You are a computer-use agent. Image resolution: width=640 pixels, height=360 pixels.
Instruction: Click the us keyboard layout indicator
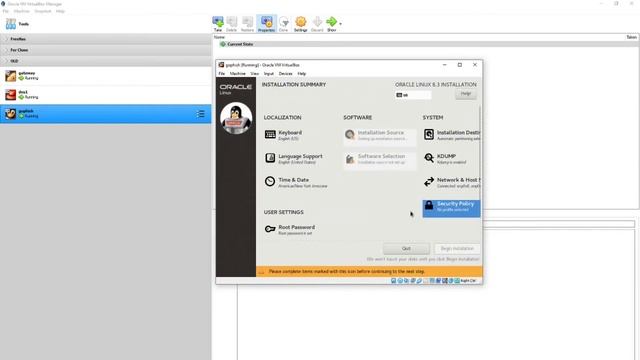pos(413,95)
